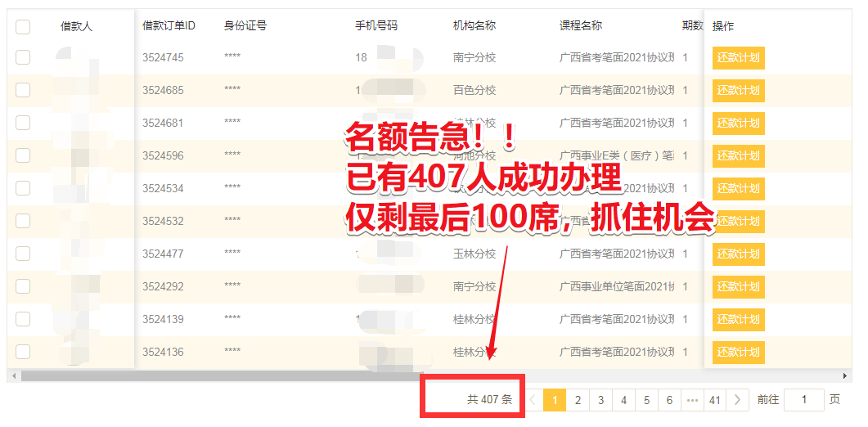This screenshot has width=868, height=427.
Task: Click the pagination ellipsis to jump pages
Action: tap(692, 400)
